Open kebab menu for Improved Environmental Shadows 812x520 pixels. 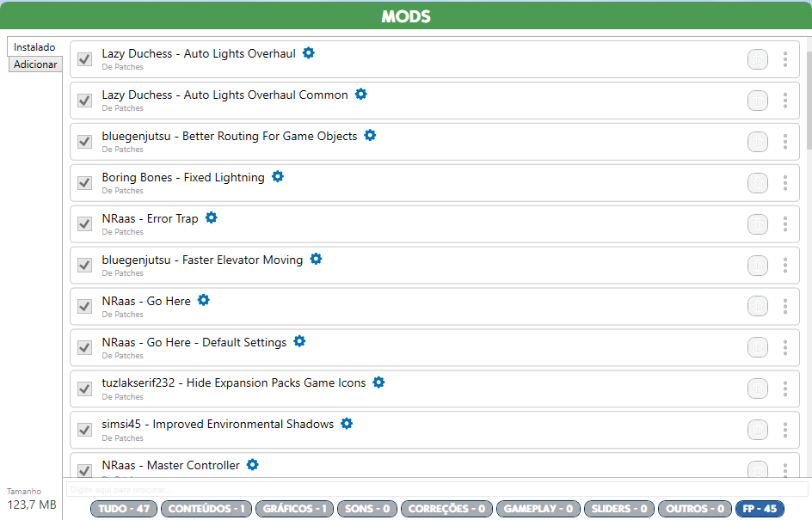pyautogui.click(x=784, y=431)
